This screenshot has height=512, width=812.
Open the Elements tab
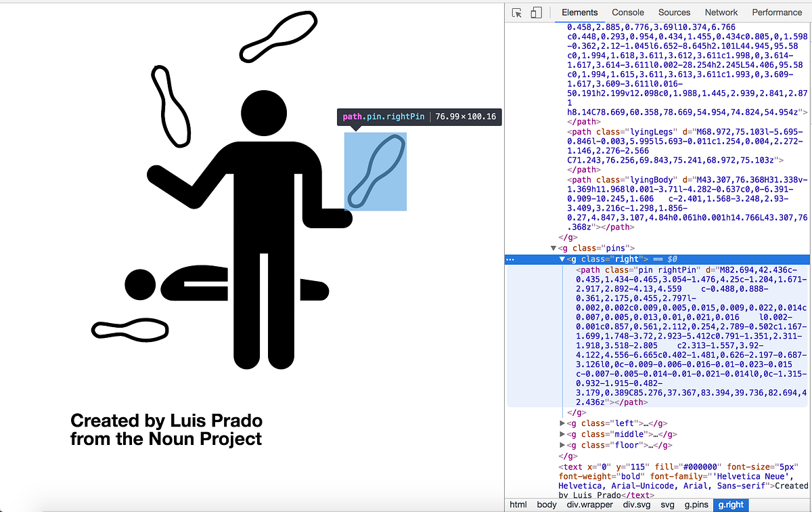pyautogui.click(x=579, y=12)
